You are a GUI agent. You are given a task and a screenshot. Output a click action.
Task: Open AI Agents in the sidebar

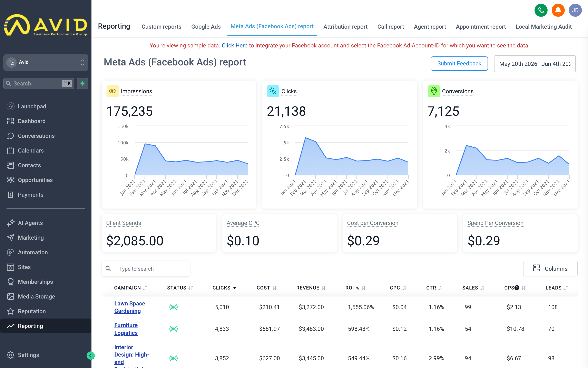point(46,223)
